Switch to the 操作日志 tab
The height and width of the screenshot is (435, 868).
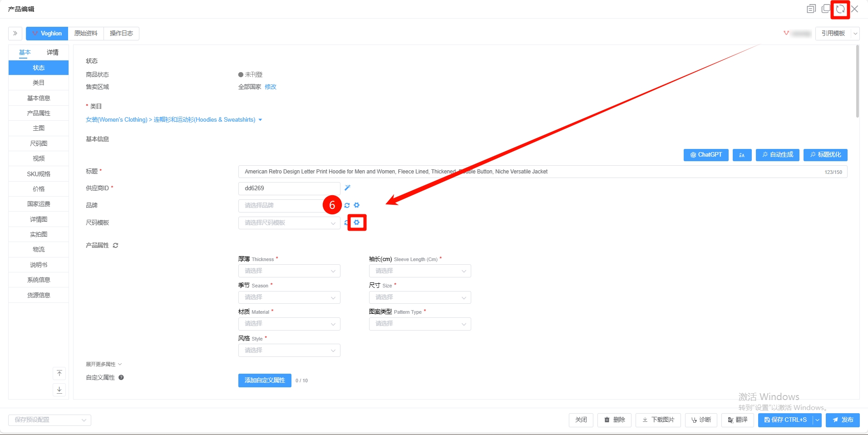point(121,34)
